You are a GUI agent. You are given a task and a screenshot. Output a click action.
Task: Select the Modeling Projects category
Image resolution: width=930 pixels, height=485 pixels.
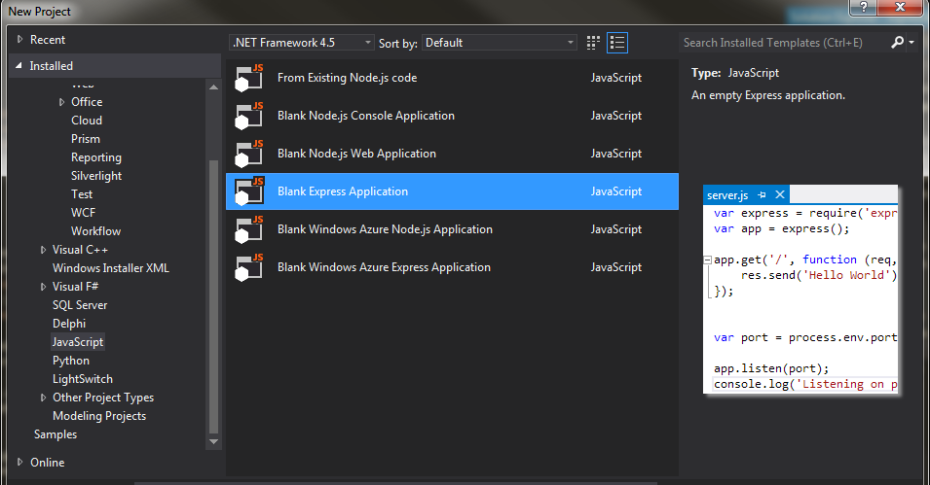pyautogui.click(x=99, y=416)
